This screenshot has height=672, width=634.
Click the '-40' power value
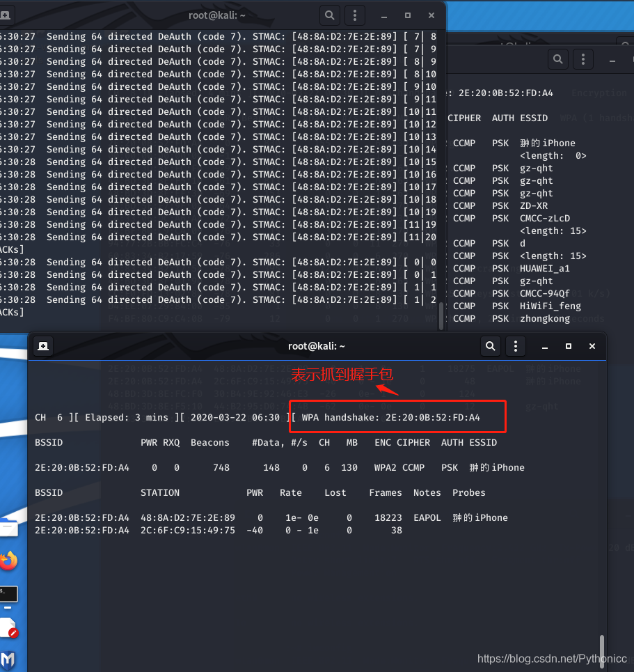[255, 530]
